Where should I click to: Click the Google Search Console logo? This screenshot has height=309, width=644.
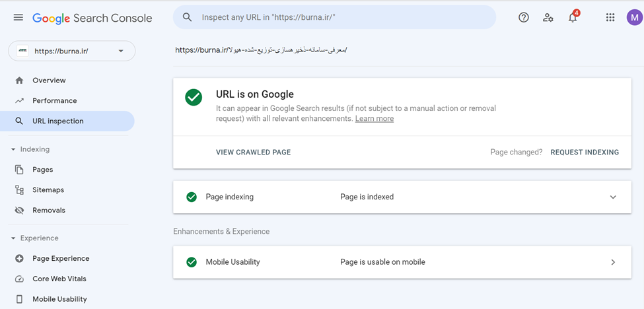tap(92, 18)
